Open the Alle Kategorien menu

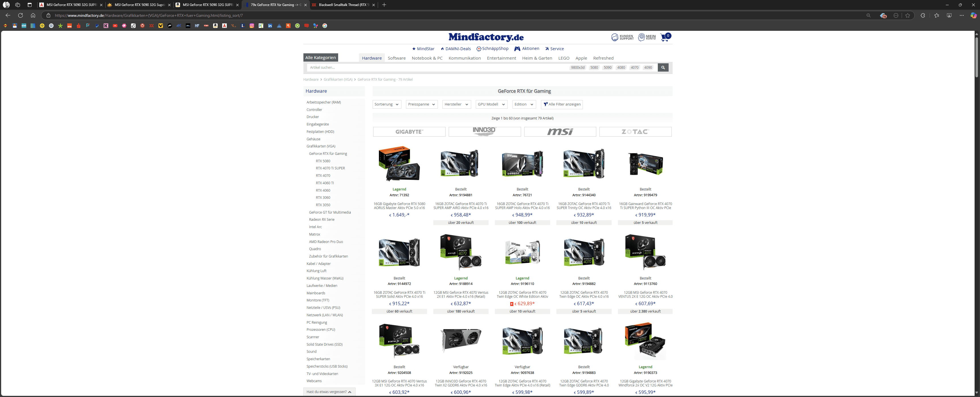tap(320, 58)
